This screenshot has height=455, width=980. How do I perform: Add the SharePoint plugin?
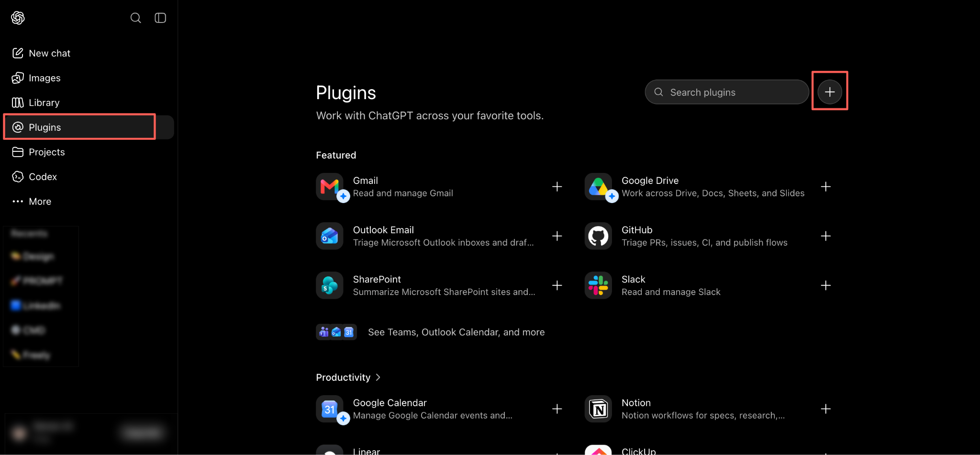[557, 285]
